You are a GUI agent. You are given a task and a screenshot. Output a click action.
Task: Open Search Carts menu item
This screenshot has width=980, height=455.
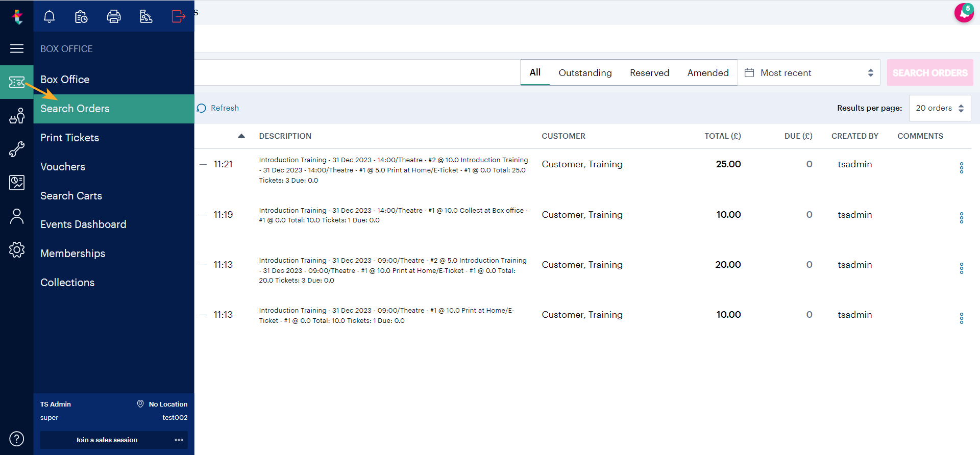114,196
